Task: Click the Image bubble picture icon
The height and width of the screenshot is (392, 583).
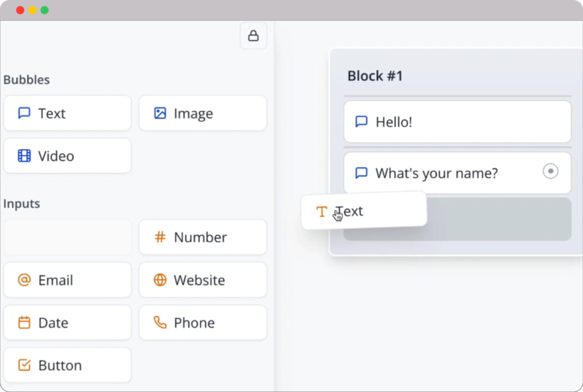Action: click(160, 113)
